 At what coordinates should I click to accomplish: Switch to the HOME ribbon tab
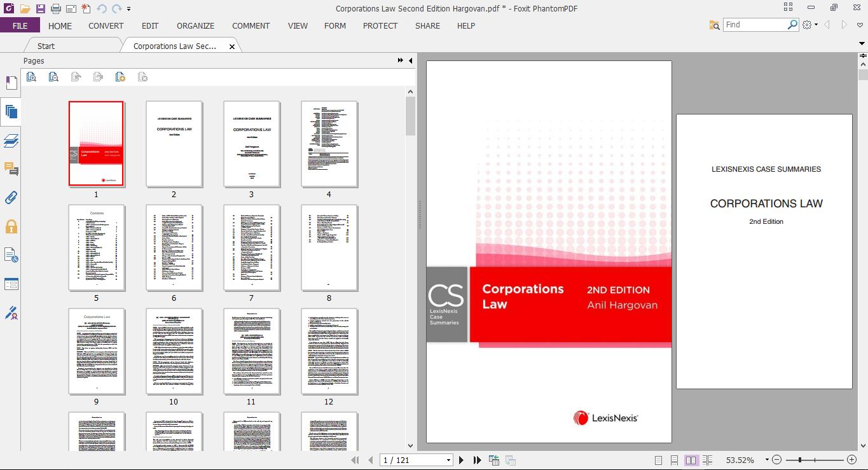pos(60,26)
